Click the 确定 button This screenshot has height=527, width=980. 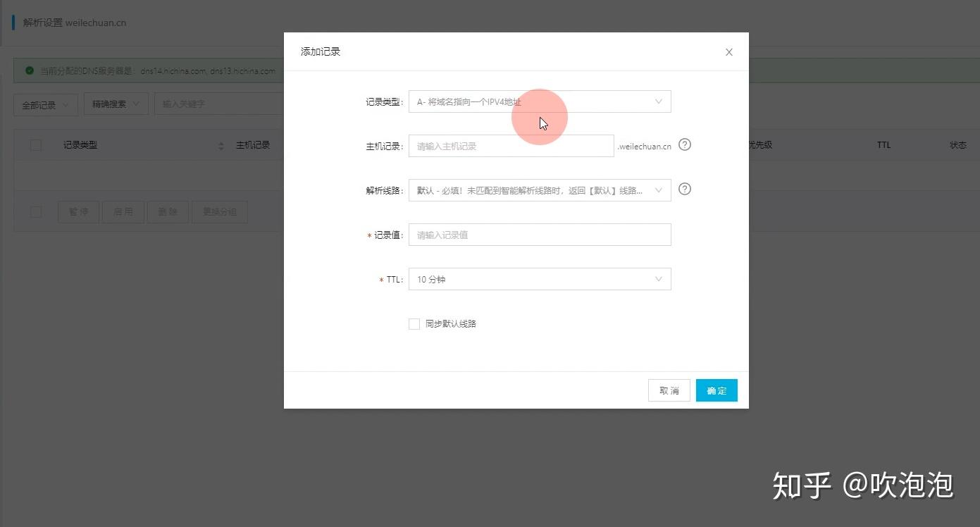coord(717,390)
